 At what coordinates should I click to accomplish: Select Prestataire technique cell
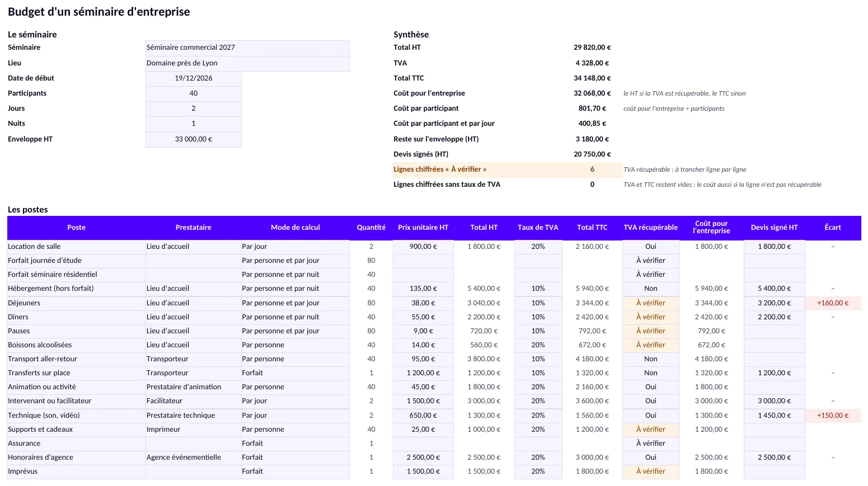click(194, 416)
